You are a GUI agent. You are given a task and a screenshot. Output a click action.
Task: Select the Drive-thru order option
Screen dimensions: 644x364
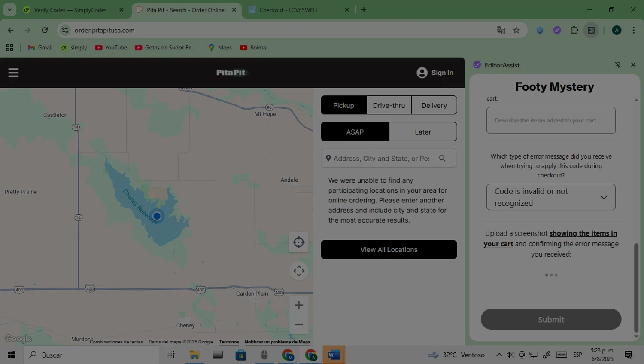389,105
